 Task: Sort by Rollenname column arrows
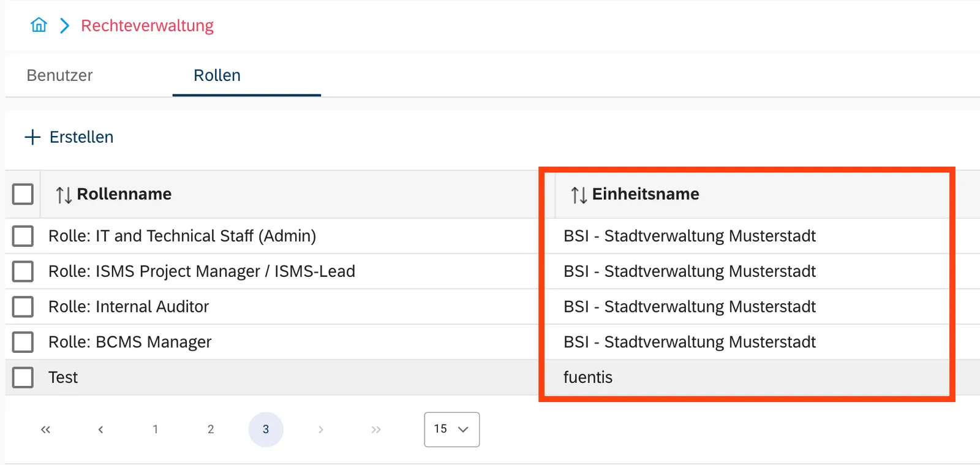[64, 195]
